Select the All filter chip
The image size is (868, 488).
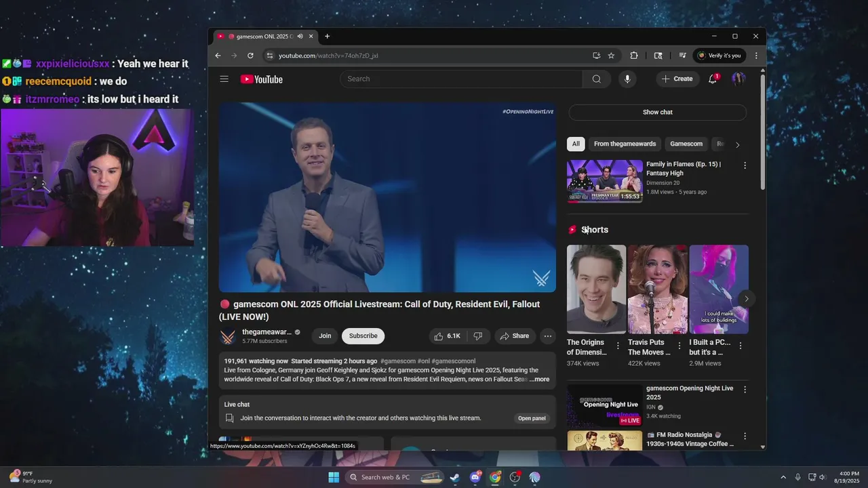[x=576, y=144]
